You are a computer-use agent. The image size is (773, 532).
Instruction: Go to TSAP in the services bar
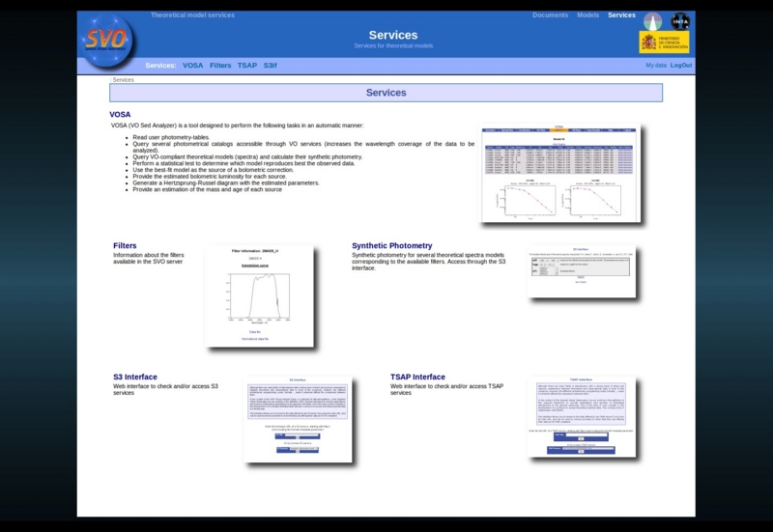(247, 66)
